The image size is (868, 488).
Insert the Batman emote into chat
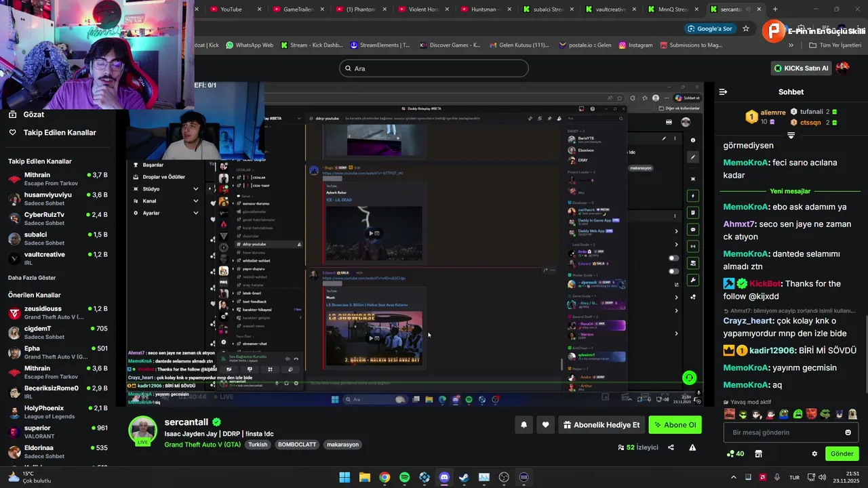point(839,414)
